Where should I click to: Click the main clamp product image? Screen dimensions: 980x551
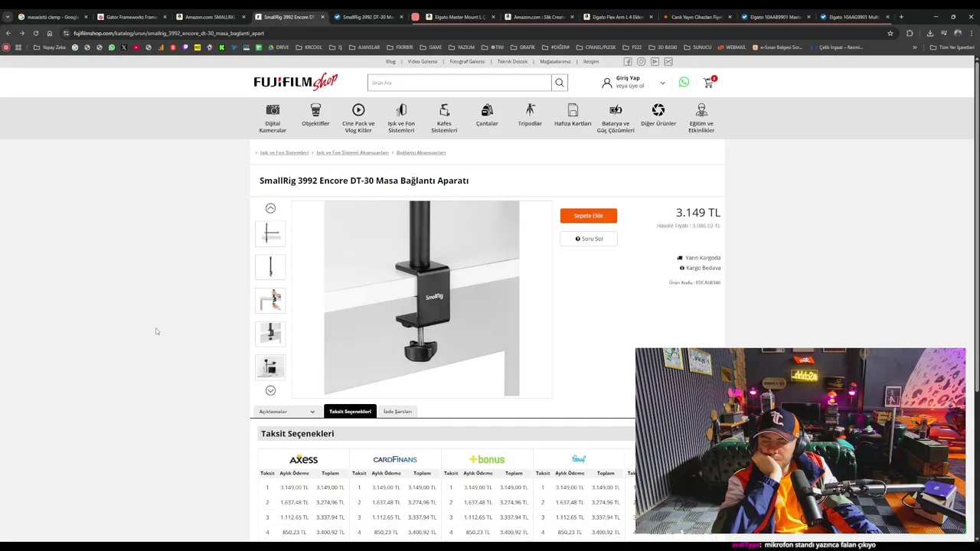tap(422, 298)
